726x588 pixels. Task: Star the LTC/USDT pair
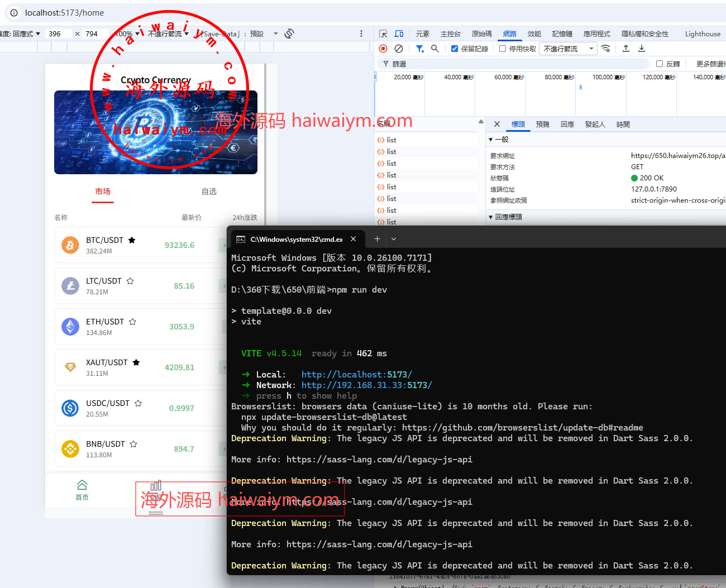[x=130, y=281]
